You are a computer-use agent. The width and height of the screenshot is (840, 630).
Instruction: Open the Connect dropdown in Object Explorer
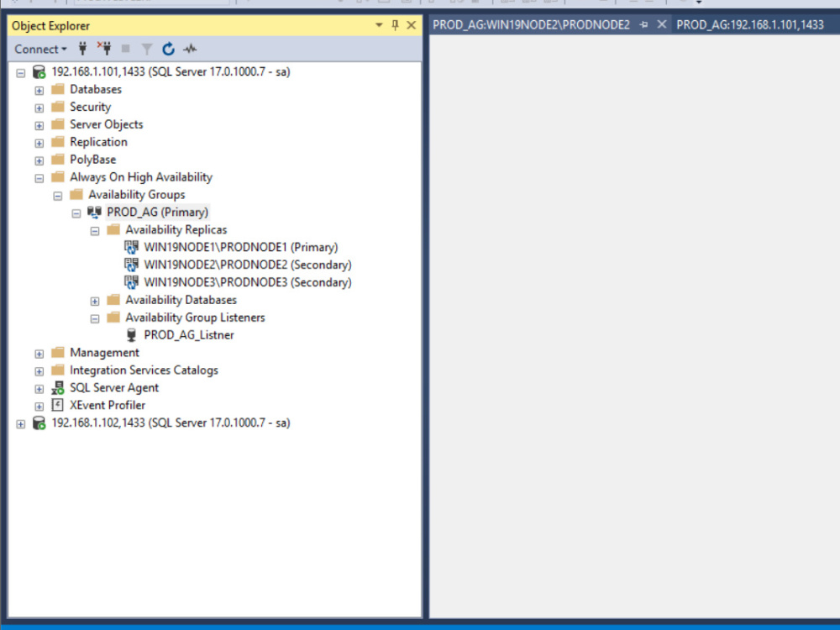pyautogui.click(x=40, y=50)
